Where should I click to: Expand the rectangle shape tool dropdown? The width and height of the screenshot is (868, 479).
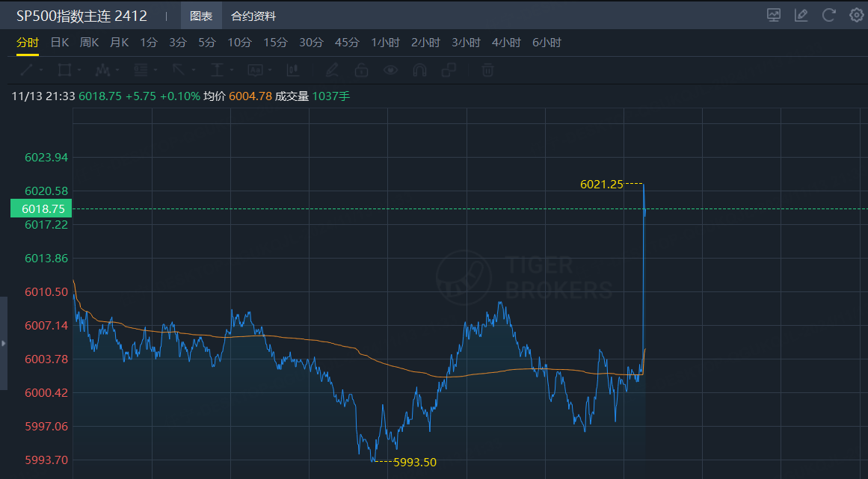point(80,70)
